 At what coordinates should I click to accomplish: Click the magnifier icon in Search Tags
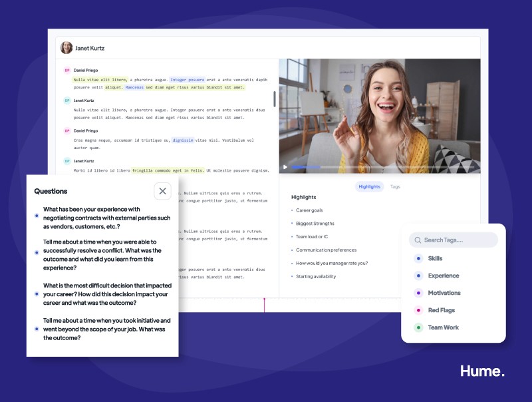(418, 240)
